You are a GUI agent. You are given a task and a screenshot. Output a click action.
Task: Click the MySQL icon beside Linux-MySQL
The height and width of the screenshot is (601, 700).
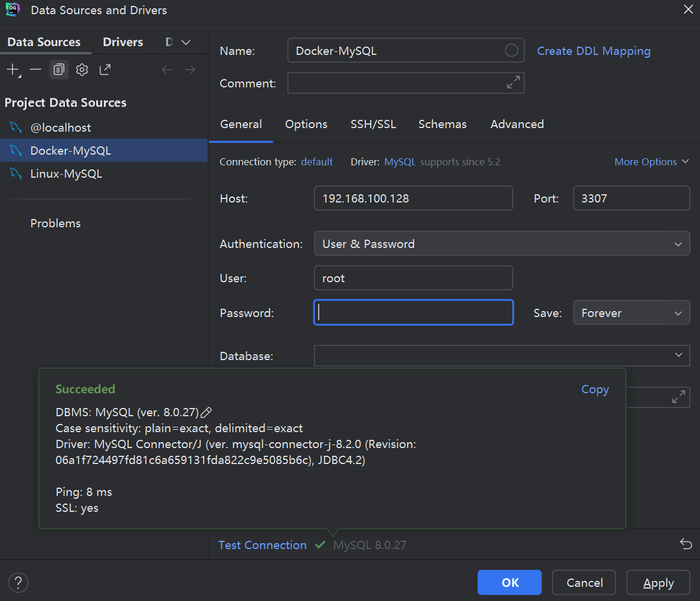click(x=16, y=173)
